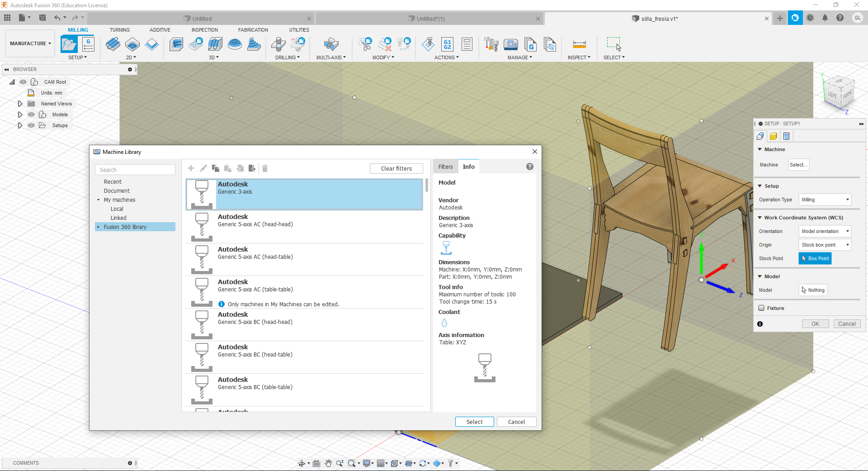Click the Measure icon under Inspect
868x471 pixels.
pos(579,44)
